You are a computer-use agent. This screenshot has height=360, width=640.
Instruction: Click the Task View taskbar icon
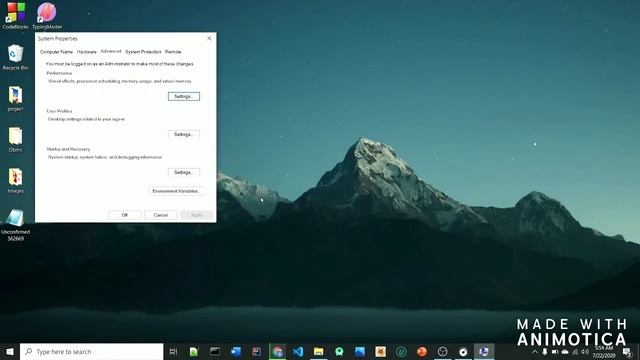pyautogui.click(x=173, y=351)
